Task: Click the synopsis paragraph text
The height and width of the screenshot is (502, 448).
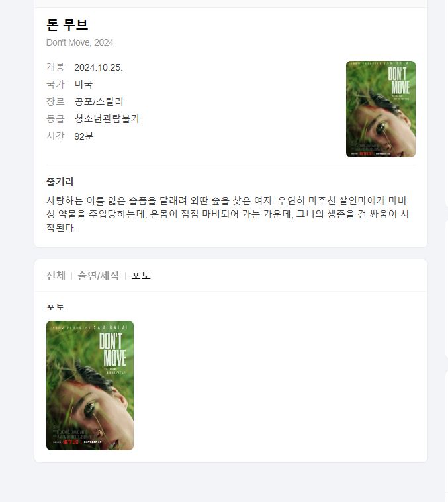Action: [228, 214]
